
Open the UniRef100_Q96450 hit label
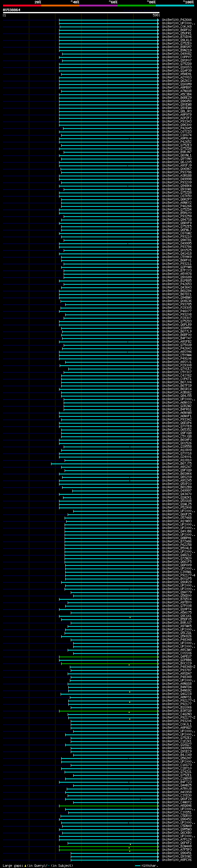[x=177, y=101]
